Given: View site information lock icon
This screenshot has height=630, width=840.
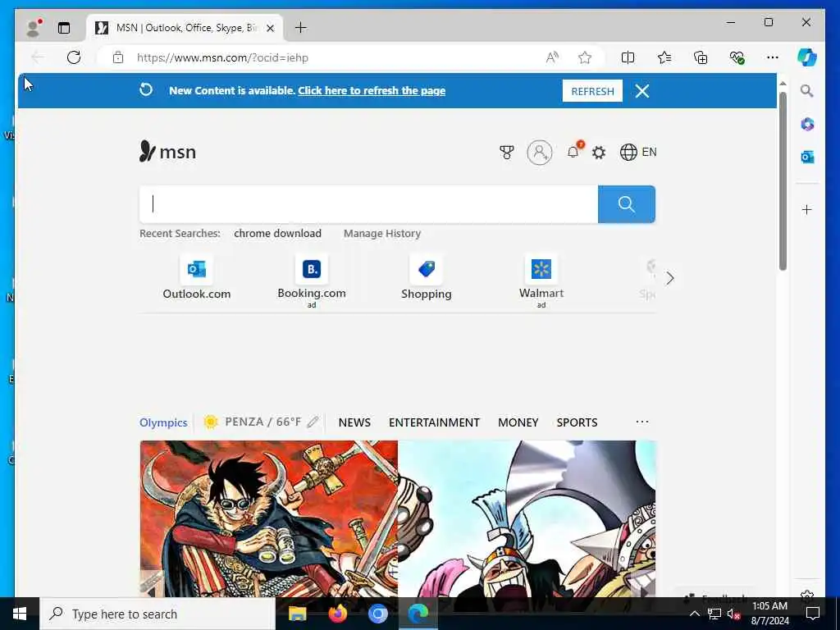Looking at the screenshot, I should tap(118, 57).
